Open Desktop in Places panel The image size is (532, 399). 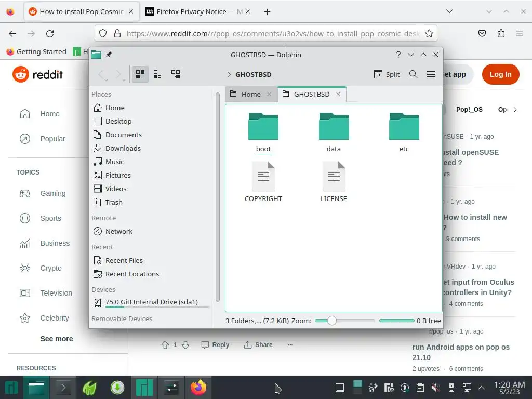coord(151,121)
